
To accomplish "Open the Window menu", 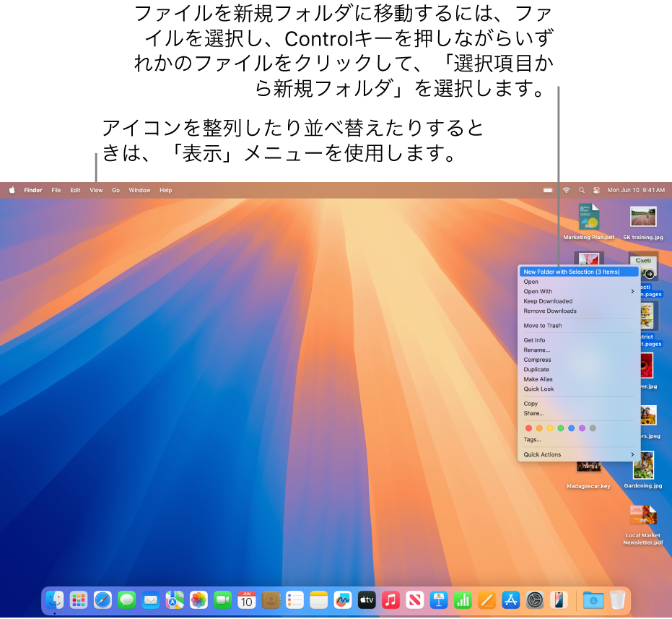I will click(140, 190).
